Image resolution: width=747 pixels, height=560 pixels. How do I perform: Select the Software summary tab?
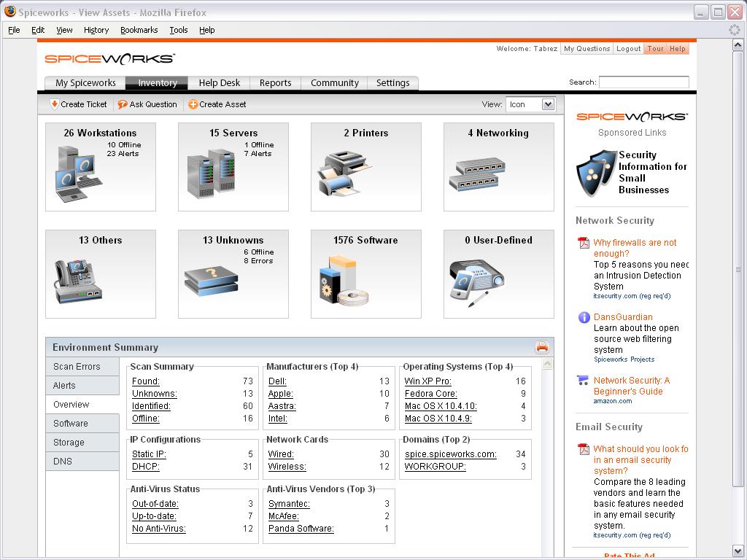tap(82, 424)
